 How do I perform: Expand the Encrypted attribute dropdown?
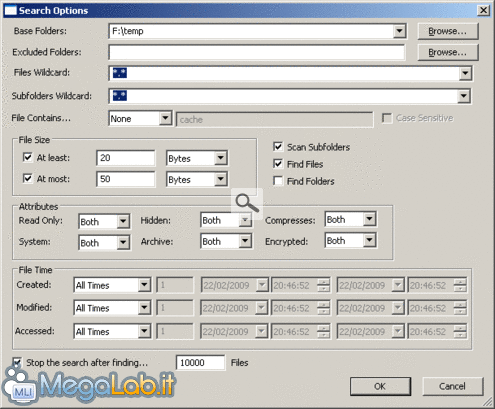pos(369,240)
